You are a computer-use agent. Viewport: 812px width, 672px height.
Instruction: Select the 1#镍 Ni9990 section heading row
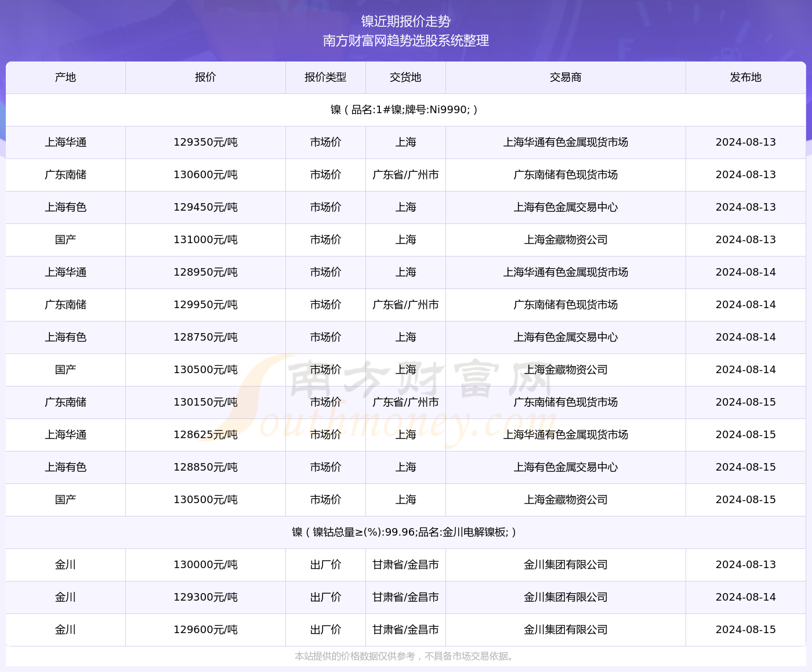pyautogui.click(x=404, y=110)
